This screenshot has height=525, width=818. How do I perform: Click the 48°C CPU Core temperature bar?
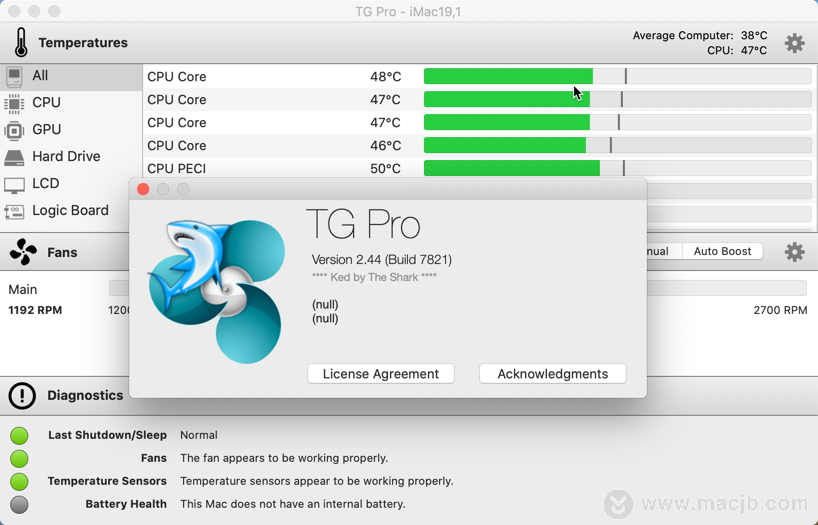(617, 76)
